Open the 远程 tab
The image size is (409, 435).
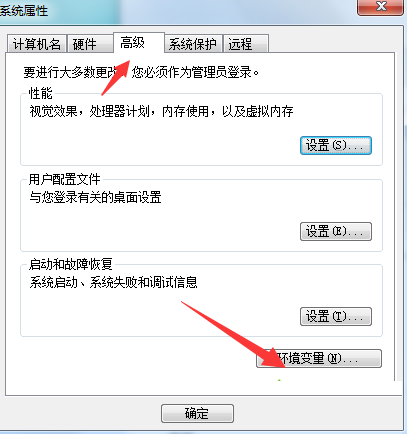pos(246,44)
